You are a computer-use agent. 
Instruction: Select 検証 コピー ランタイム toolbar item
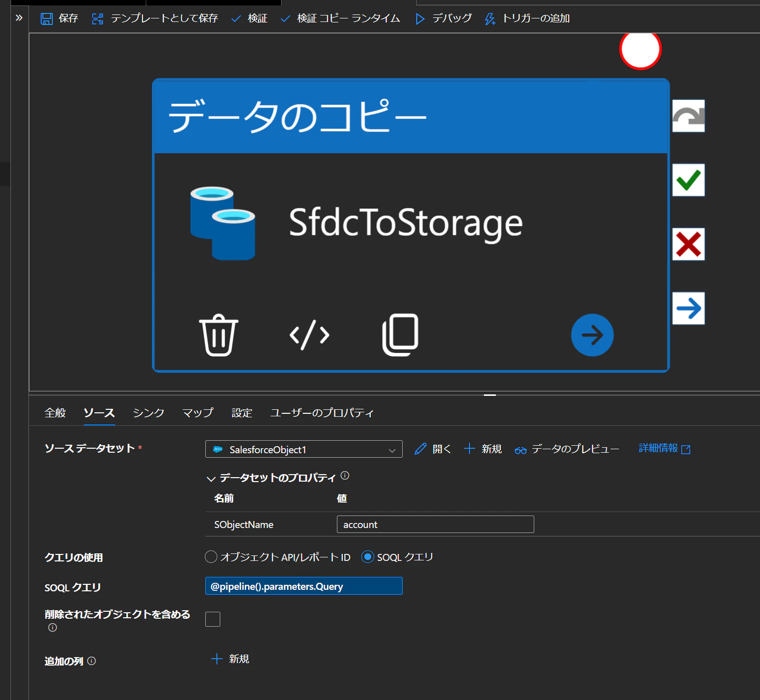click(x=340, y=18)
